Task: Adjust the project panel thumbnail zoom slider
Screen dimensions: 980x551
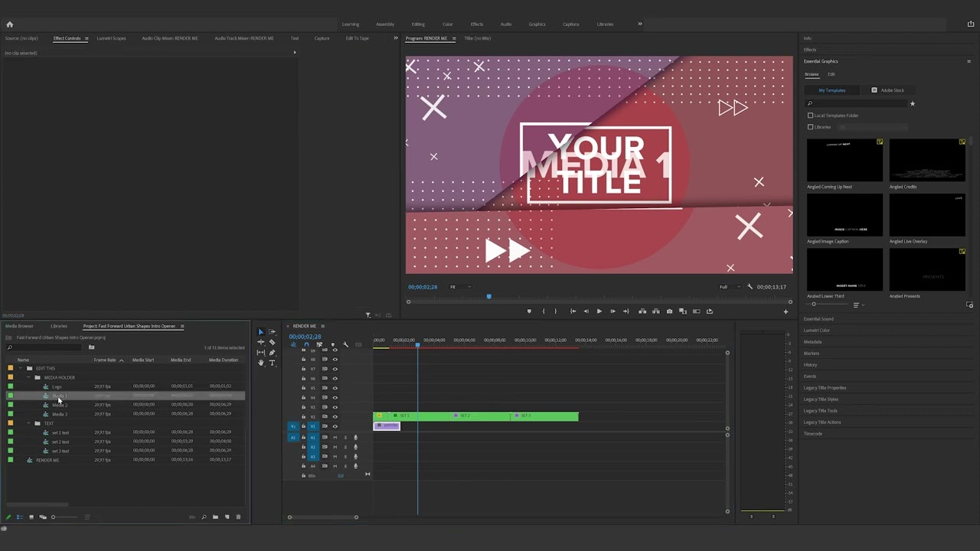Action: 54,517
